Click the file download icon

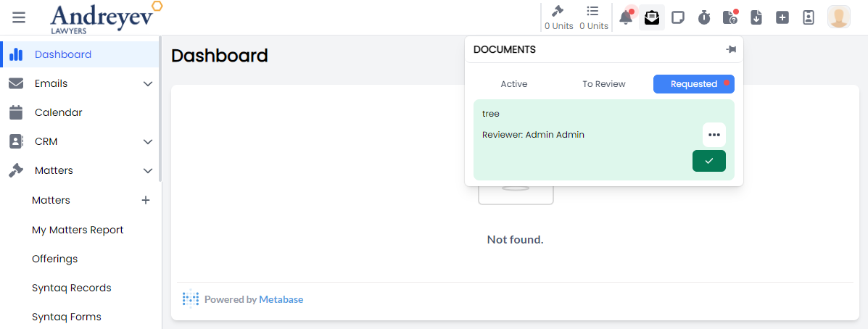(x=756, y=17)
